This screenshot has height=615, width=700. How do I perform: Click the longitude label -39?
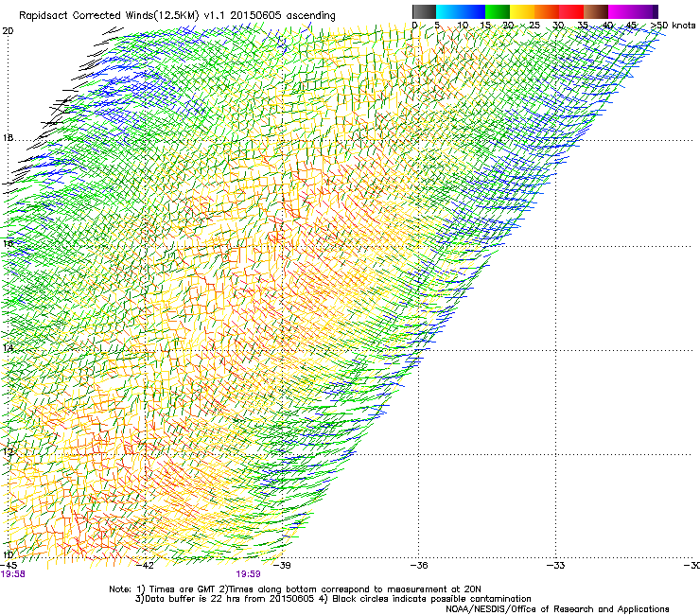pos(282,566)
